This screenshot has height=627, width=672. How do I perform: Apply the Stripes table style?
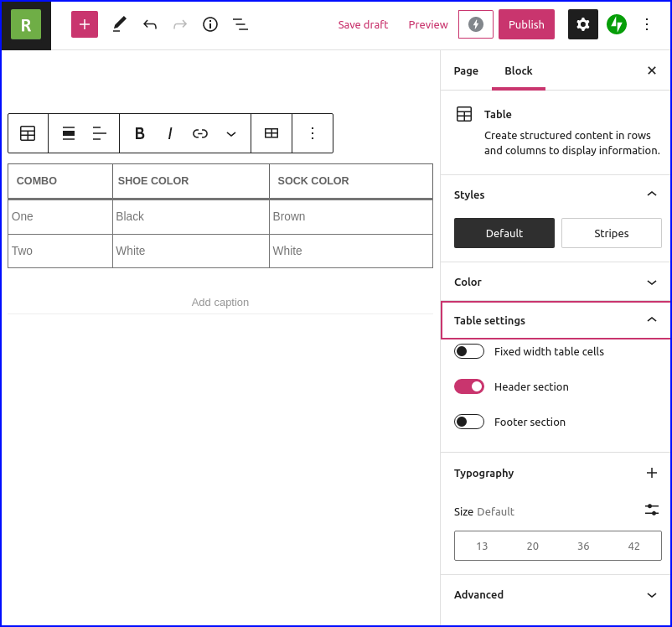point(611,233)
